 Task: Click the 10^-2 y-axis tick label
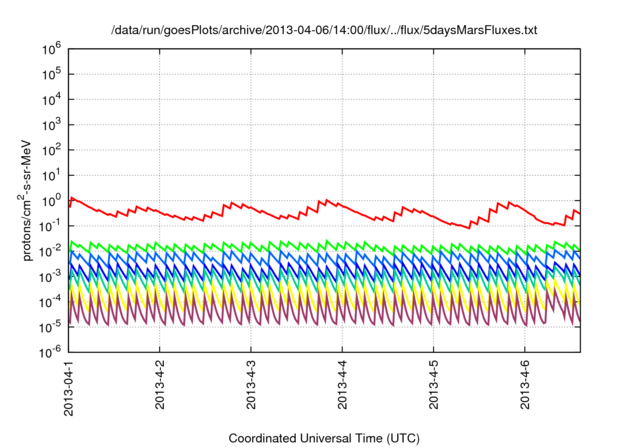[50, 251]
